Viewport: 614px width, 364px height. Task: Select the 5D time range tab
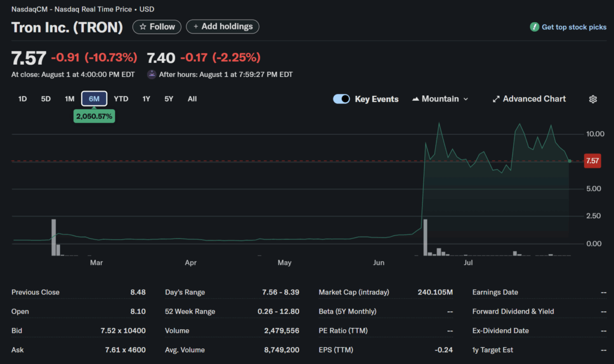tap(46, 99)
